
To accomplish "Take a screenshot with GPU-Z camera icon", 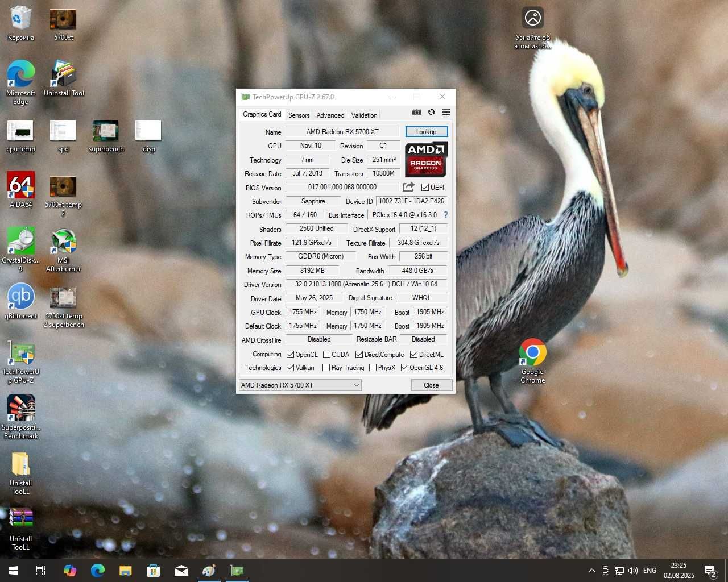I will click(417, 113).
